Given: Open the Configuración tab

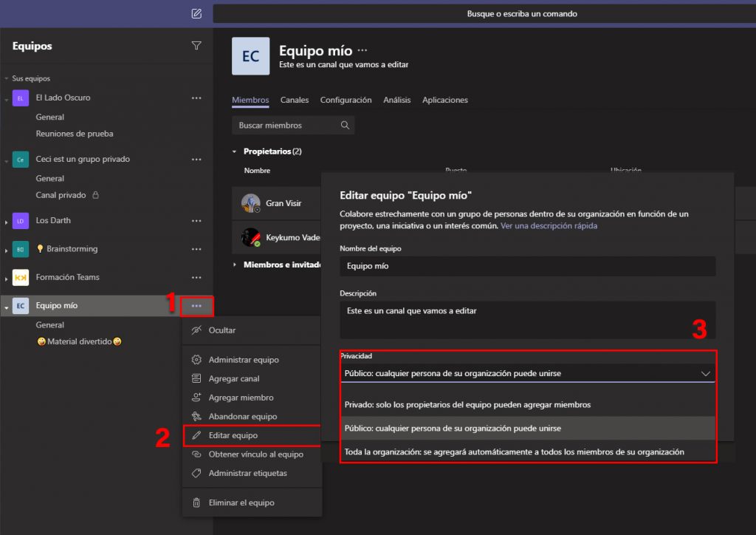Looking at the screenshot, I should click(x=346, y=100).
